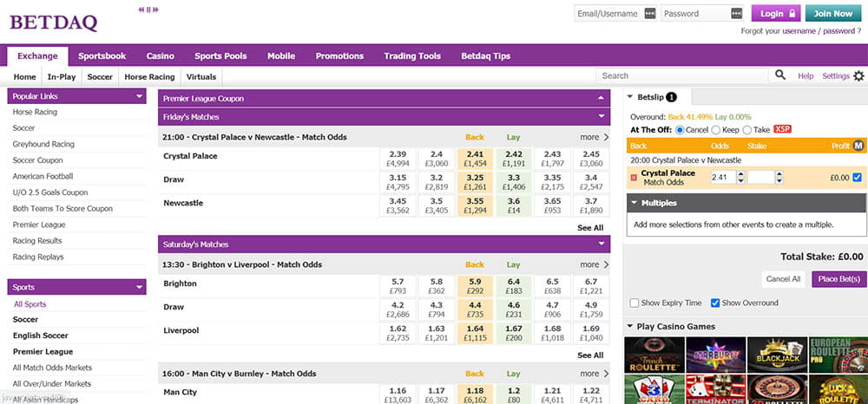Open the In-Play submenu item
Screen dimensions: 868x404
pyautogui.click(x=62, y=77)
